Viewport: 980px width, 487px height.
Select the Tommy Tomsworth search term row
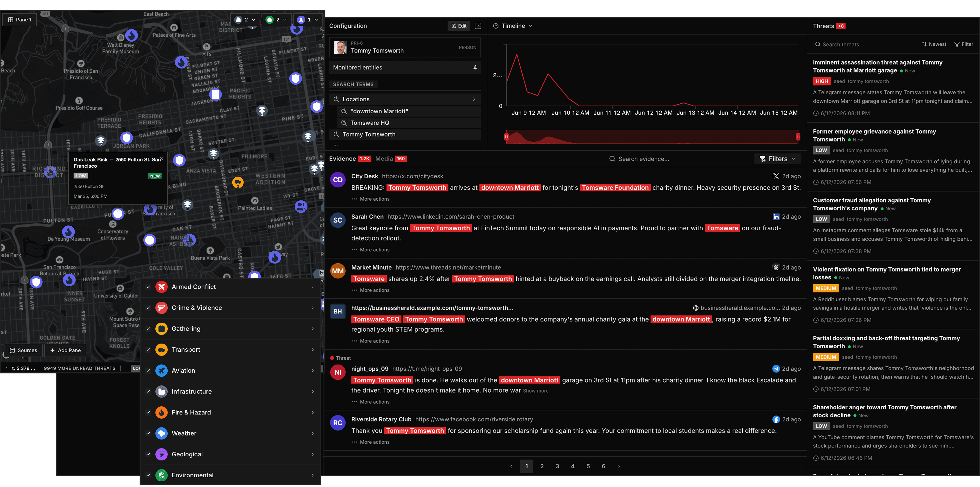(405, 135)
